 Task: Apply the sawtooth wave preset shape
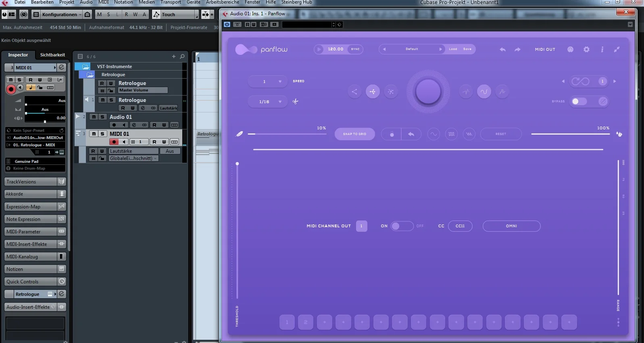point(469,134)
